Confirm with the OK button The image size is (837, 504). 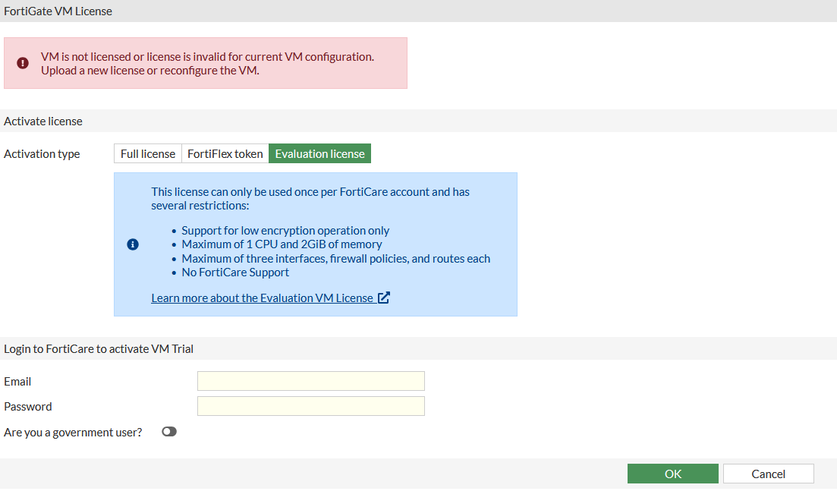[673, 474]
